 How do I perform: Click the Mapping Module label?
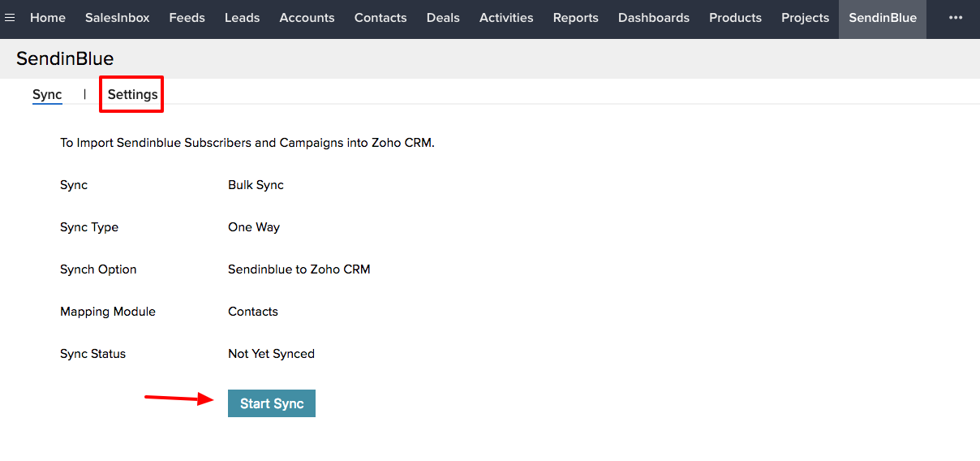pyautogui.click(x=108, y=312)
